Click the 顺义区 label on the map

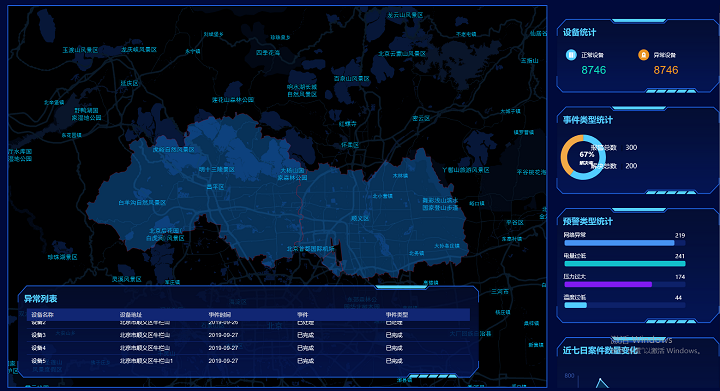pos(360,218)
